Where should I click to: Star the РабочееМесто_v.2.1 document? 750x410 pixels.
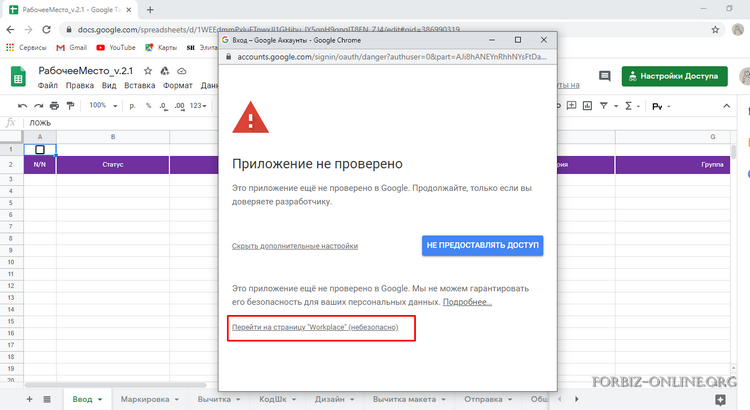point(148,71)
